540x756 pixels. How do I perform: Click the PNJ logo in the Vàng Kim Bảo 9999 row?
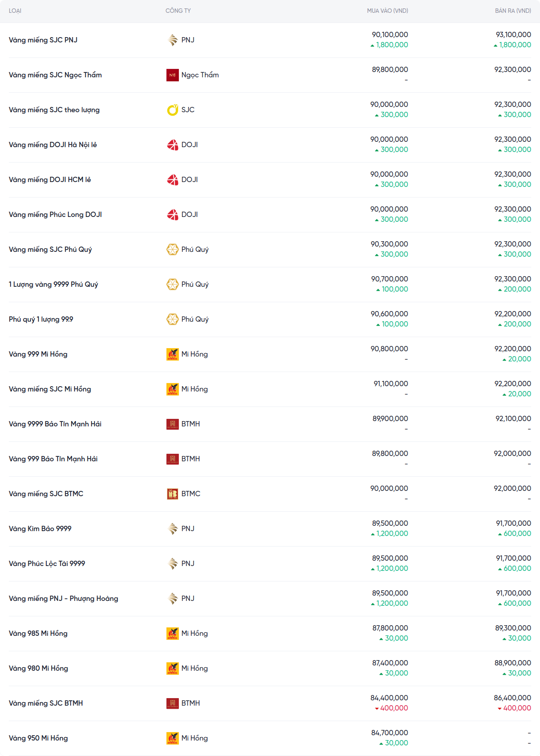pyautogui.click(x=172, y=529)
